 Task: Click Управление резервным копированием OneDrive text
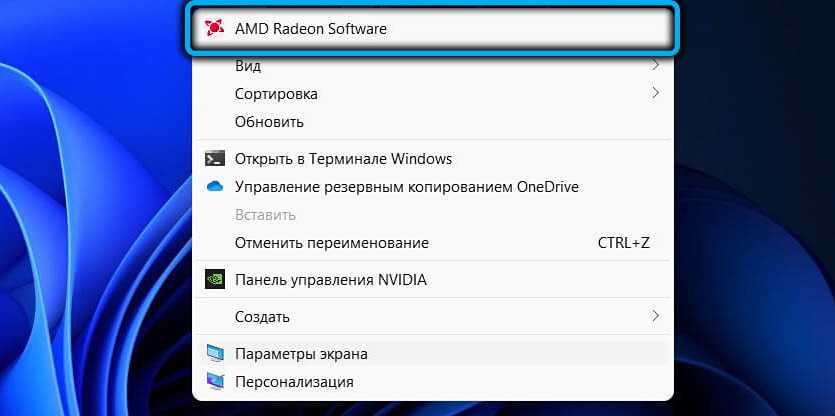point(406,187)
